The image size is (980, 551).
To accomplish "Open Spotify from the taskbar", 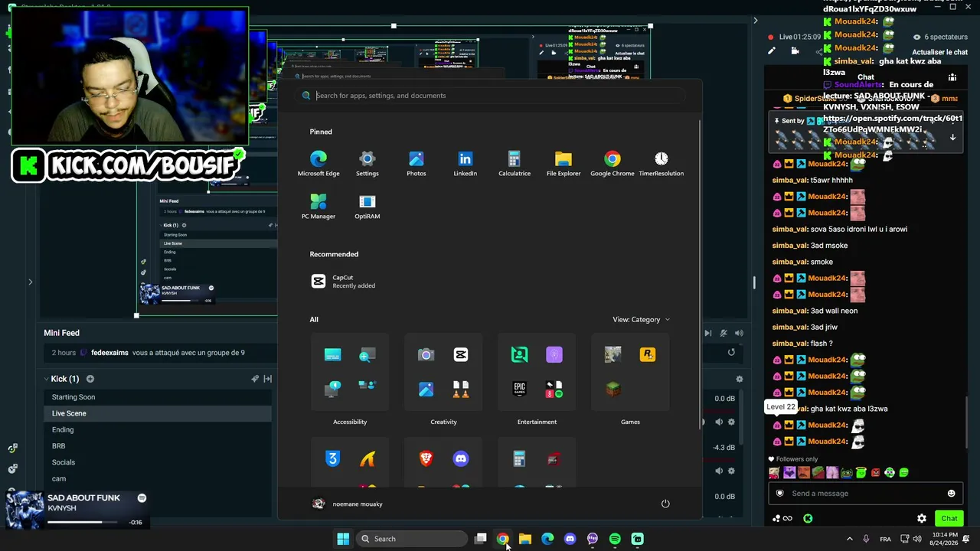I will pyautogui.click(x=615, y=539).
